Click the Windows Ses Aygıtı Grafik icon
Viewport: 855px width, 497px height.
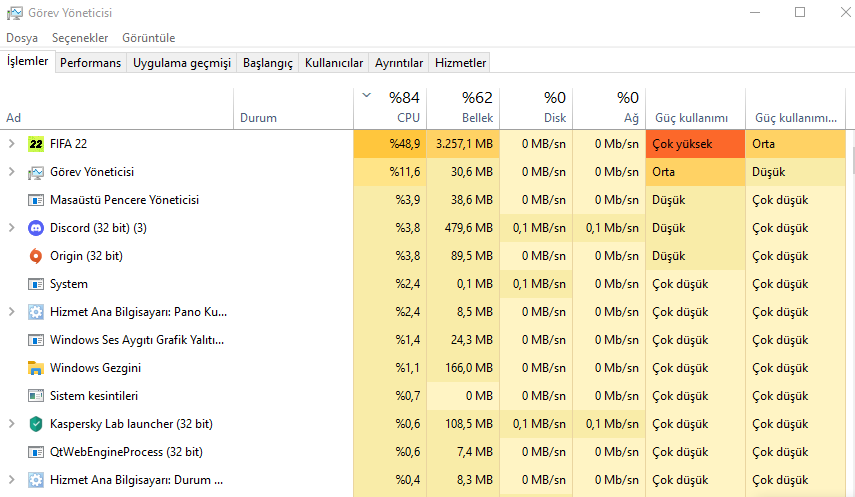point(36,340)
